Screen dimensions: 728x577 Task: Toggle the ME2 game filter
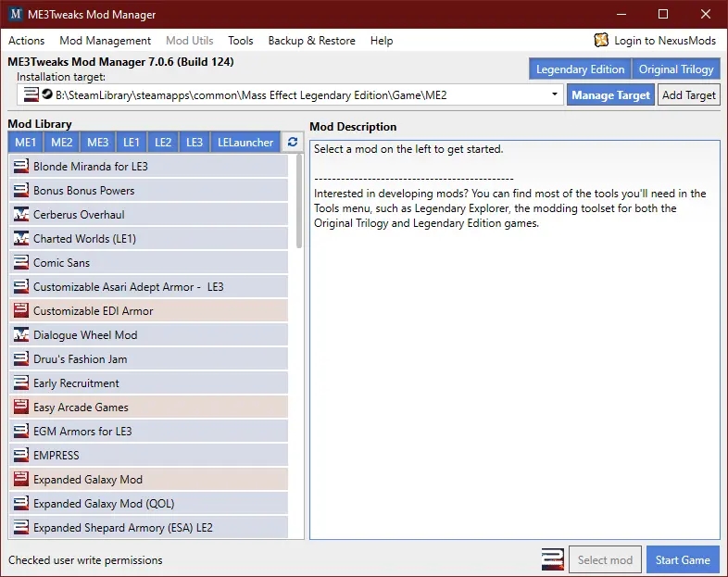tap(62, 142)
